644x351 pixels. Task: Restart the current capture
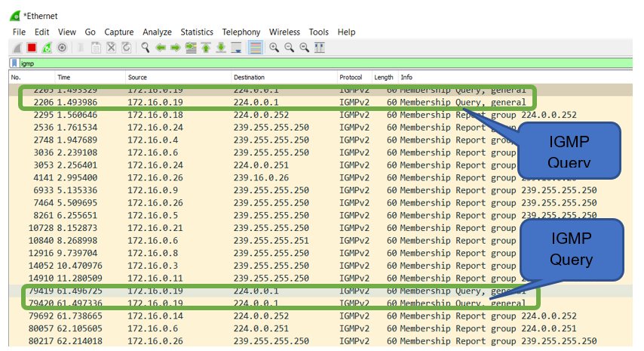click(x=47, y=48)
